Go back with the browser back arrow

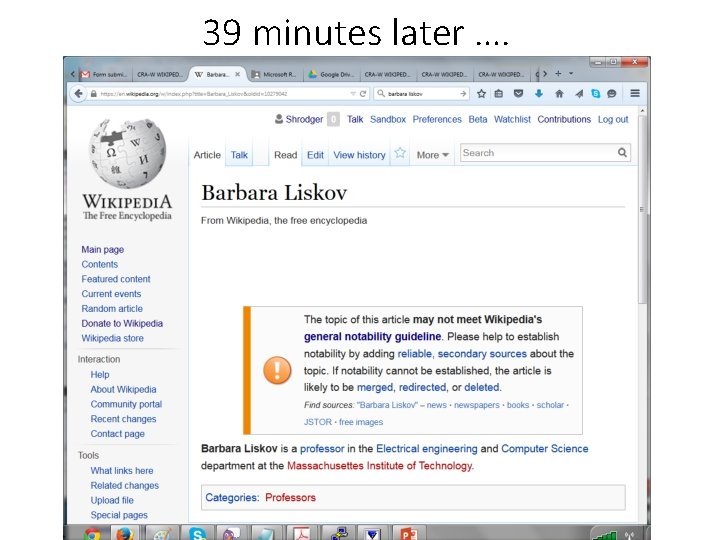point(79,94)
